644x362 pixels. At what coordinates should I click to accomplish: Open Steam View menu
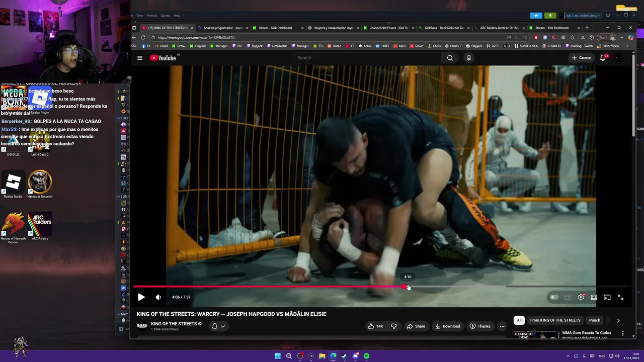click(x=140, y=16)
